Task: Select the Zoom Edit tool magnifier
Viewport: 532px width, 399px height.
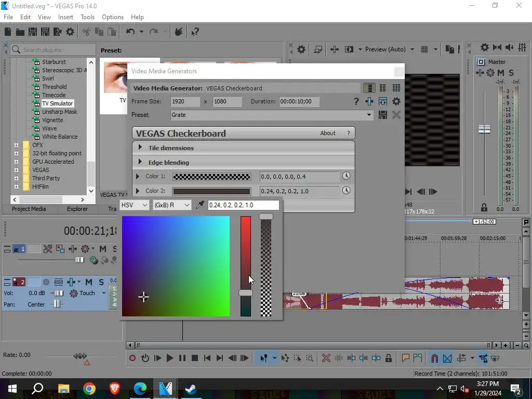Action: (x=310, y=358)
